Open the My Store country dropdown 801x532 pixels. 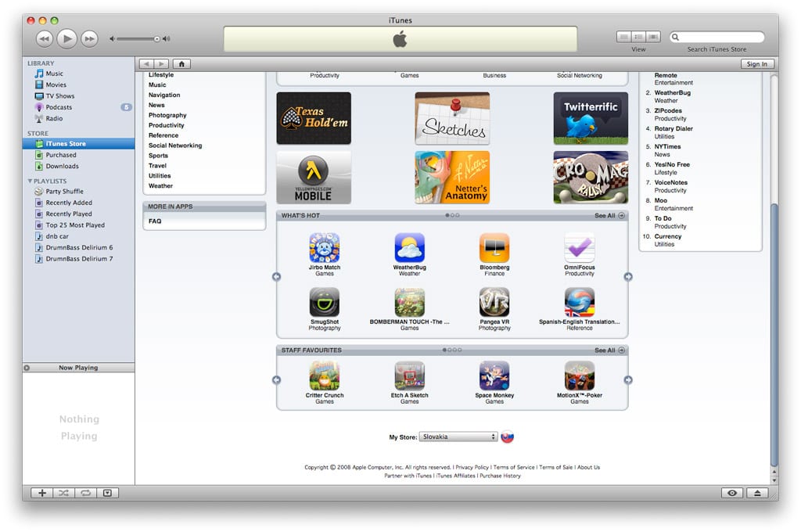pyautogui.click(x=458, y=437)
